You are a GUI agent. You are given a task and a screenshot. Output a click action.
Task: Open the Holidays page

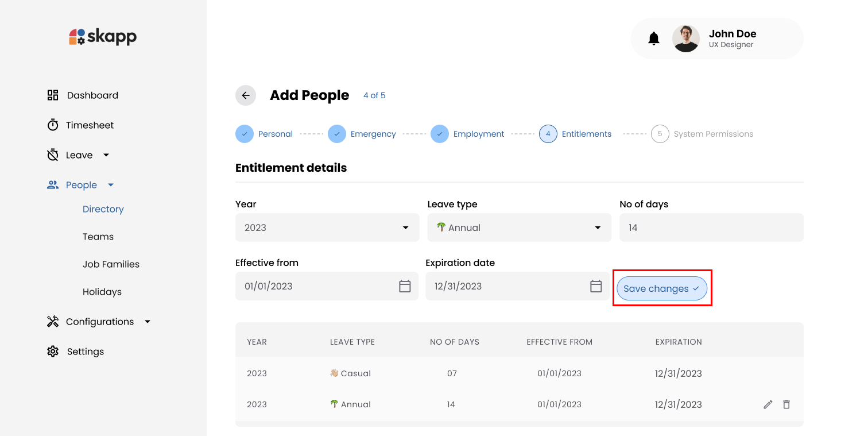point(102,291)
